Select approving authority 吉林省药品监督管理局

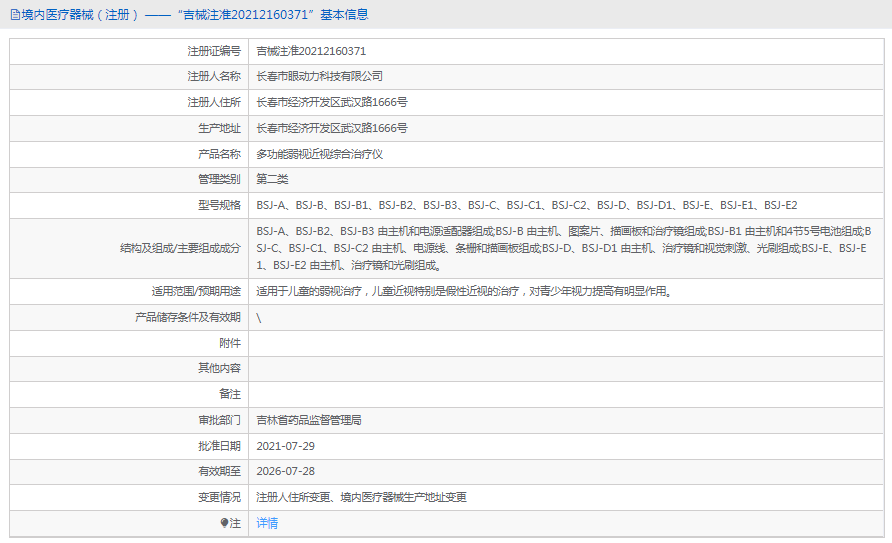point(309,420)
